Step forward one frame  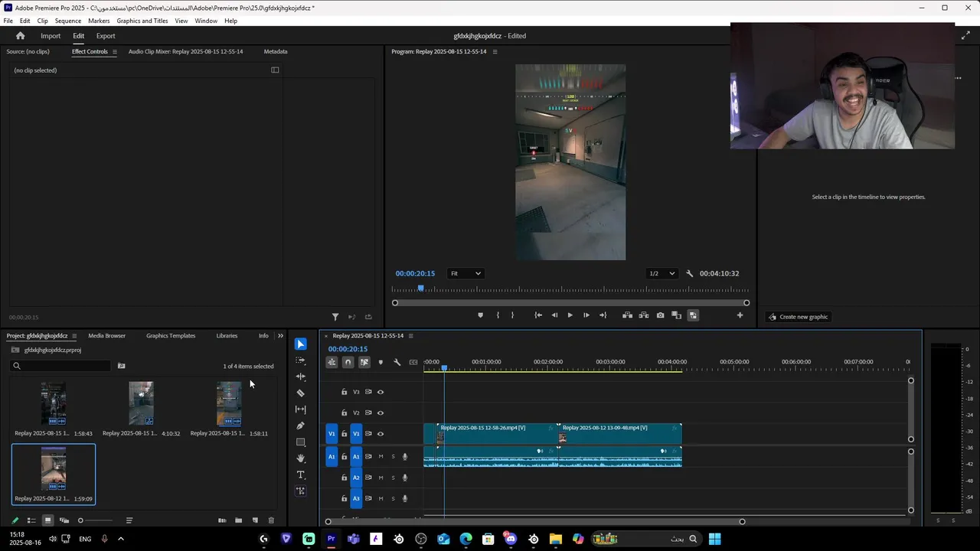[586, 315]
